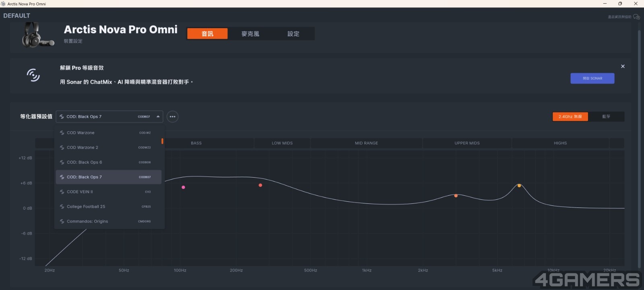Click the three-dots more options button
The height and width of the screenshot is (290, 644).
point(172,117)
